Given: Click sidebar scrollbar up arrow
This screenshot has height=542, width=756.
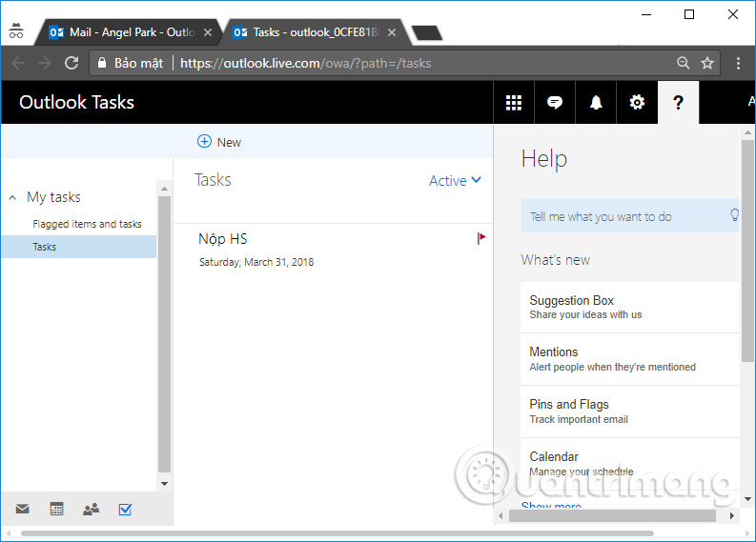Looking at the screenshot, I should pyautogui.click(x=164, y=189).
